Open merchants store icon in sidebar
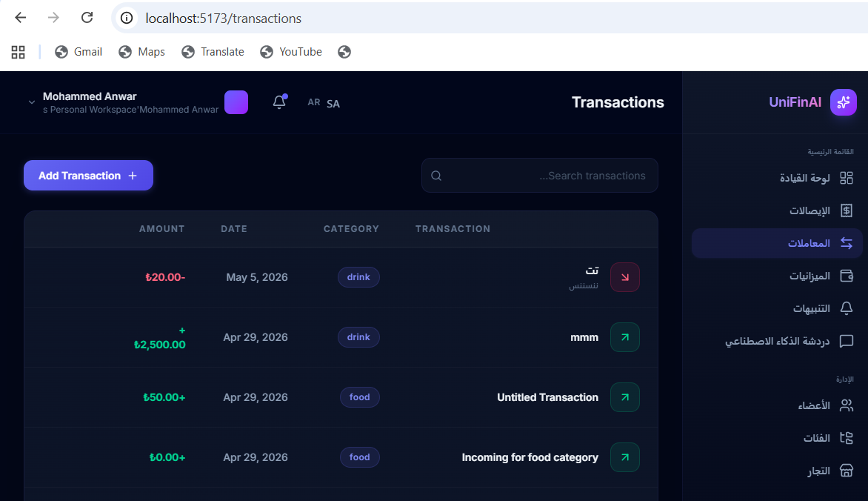Screen dimensions: 868x501 846,471
